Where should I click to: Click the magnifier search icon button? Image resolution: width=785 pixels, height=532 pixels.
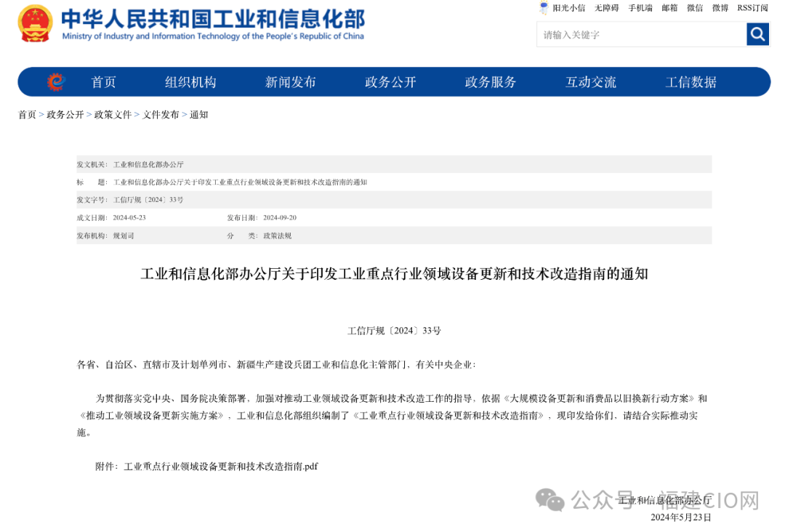(x=757, y=34)
